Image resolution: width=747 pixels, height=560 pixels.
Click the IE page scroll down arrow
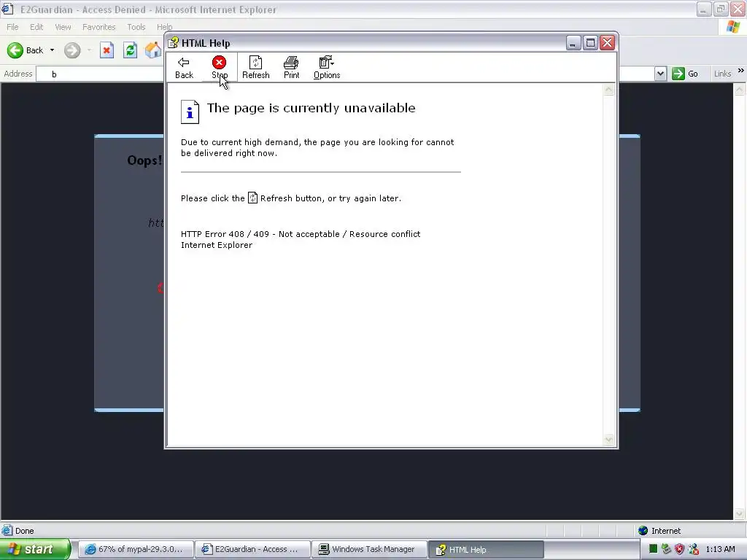[x=739, y=514]
